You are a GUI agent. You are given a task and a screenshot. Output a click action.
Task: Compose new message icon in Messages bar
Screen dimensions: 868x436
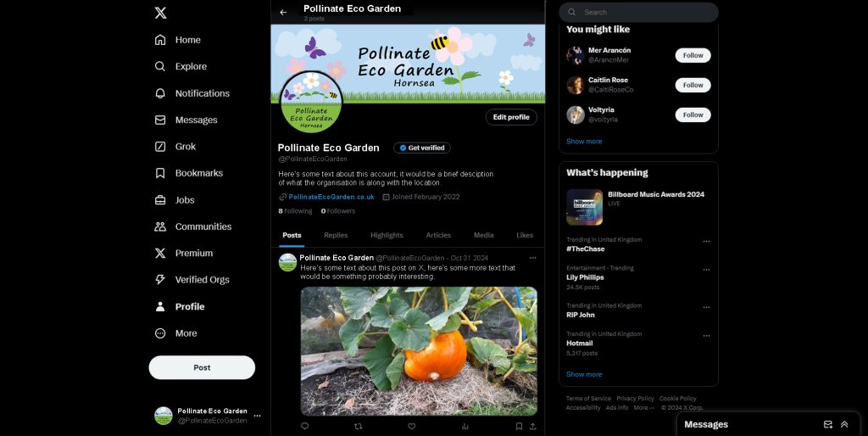point(827,424)
